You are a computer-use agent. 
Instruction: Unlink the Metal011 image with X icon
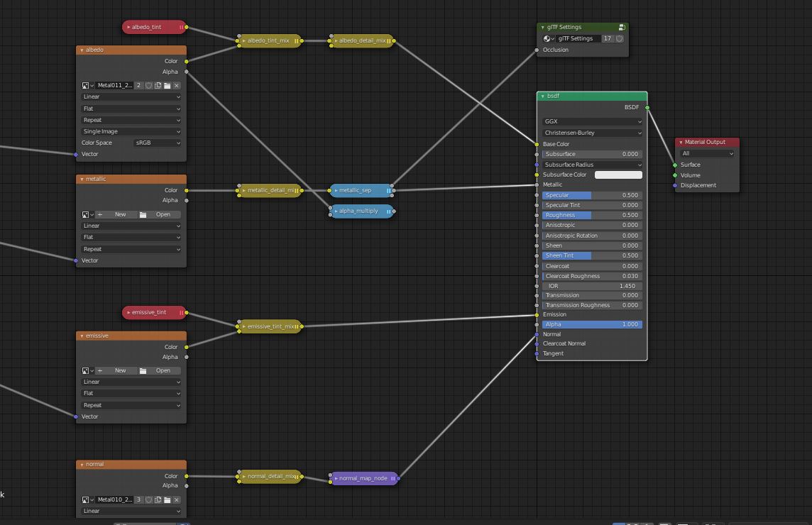tap(177, 85)
